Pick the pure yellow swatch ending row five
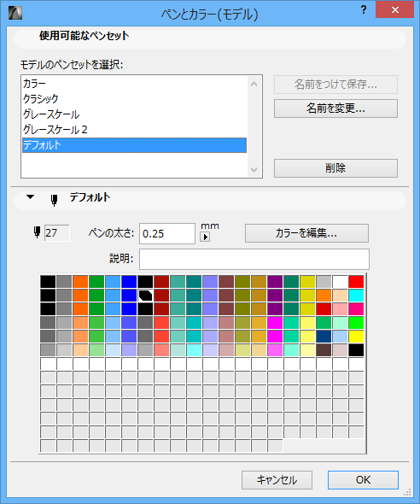 tap(356, 337)
